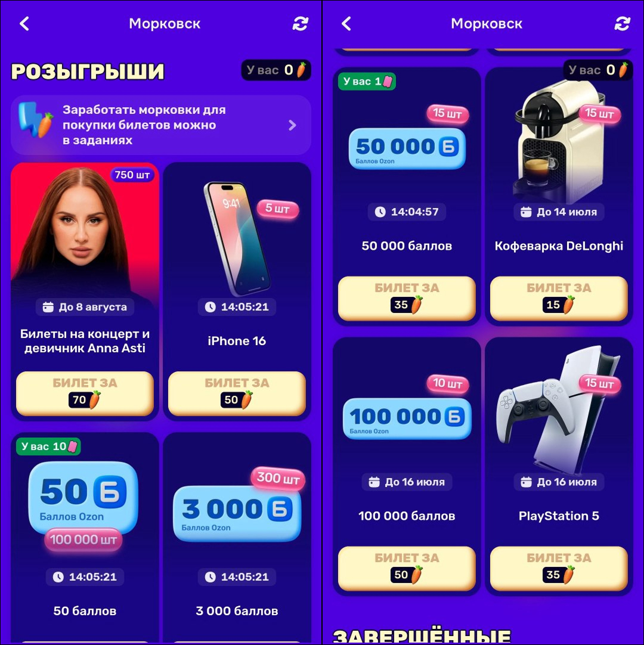Buy DeLonghi coffee maker ticket for 15 carrots
The width and height of the screenshot is (644, 645).
point(559,298)
